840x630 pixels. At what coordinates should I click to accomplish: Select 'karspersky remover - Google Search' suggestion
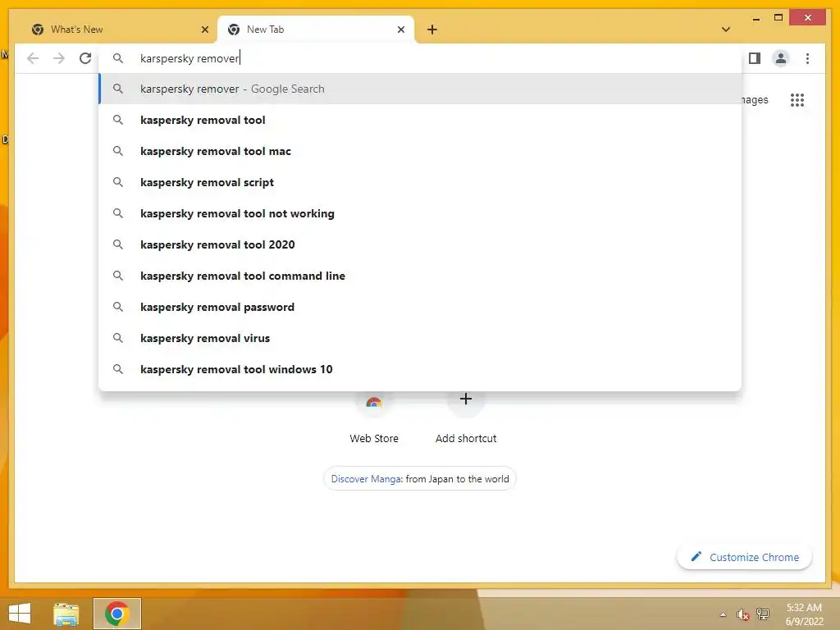click(420, 89)
